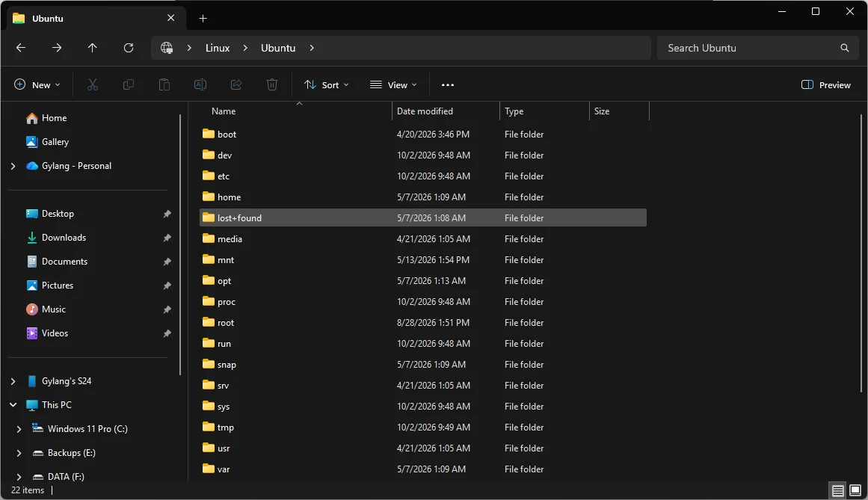Screen dimensions: 868x500
Task: Unpin Documents using its pin icon
Action: point(167,262)
